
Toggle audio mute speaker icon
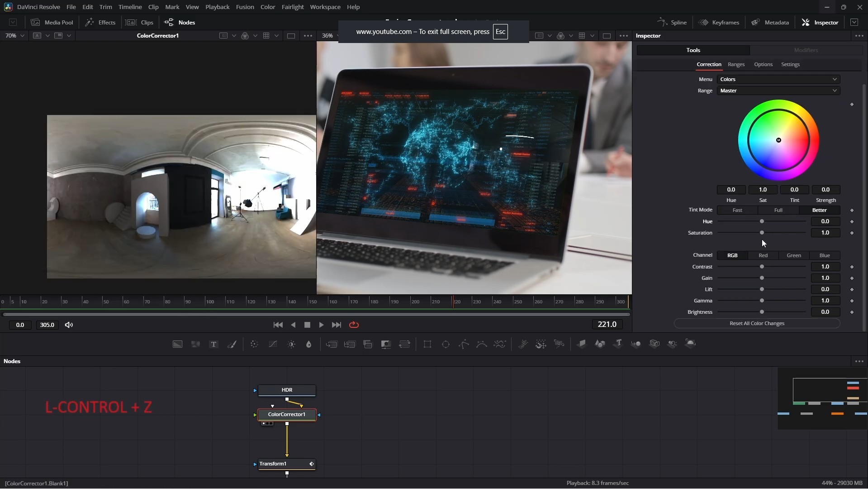pyautogui.click(x=69, y=325)
